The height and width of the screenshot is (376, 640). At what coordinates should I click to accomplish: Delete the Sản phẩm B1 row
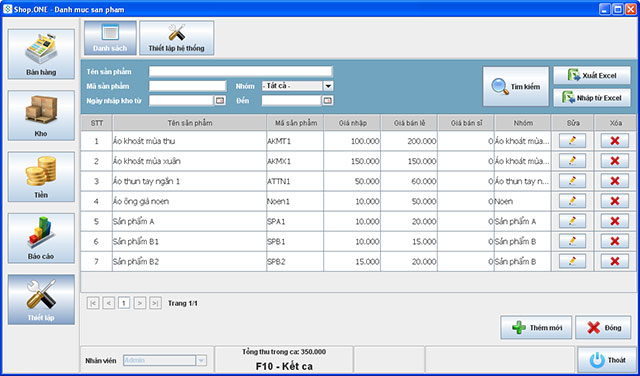(615, 241)
